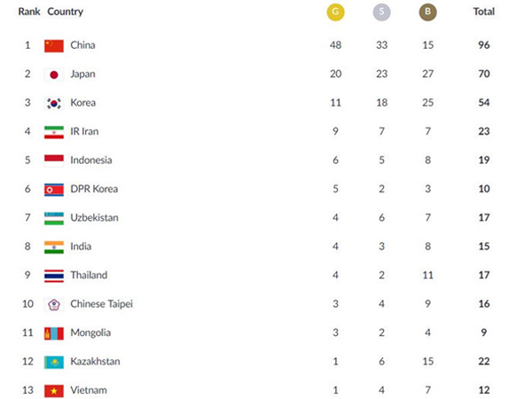Click the China flag icon
Viewport: 532px width, 399px height.
(x=54, y=45)
